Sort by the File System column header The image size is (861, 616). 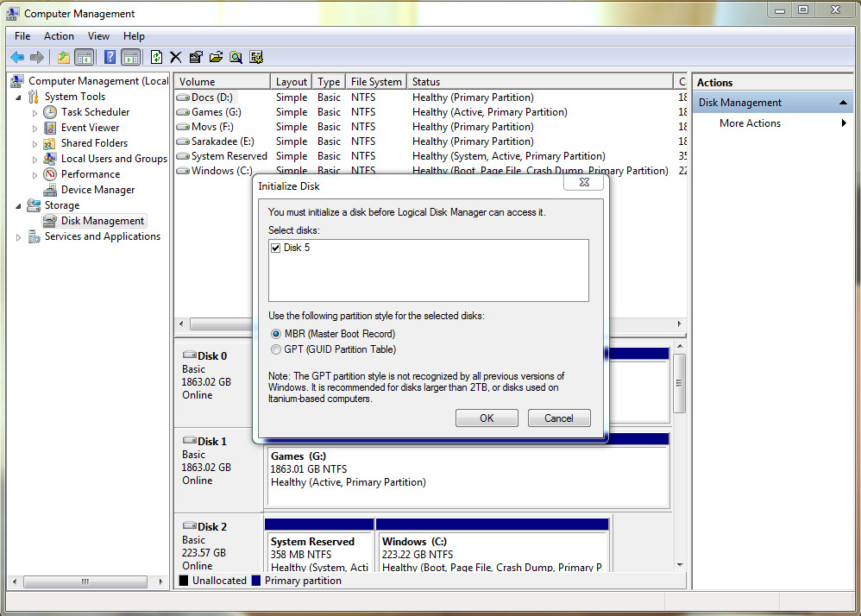click(376, 81)
